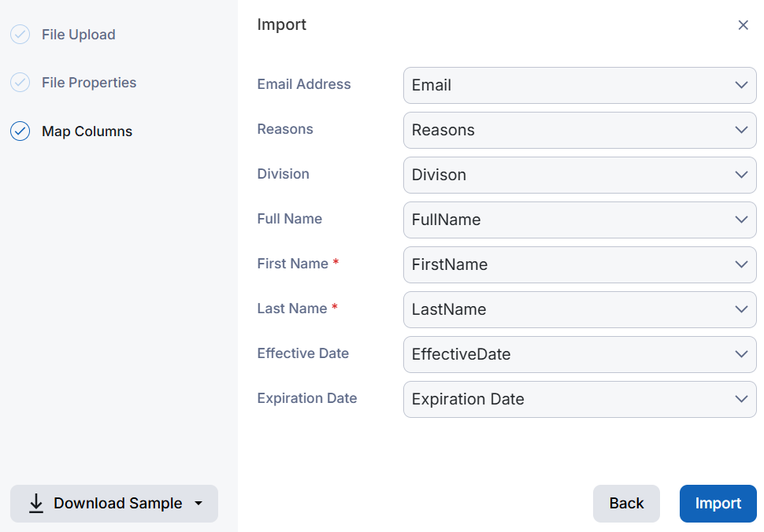
Task: Open the Full Name mapping dropdown
Action: coord(579,220)
